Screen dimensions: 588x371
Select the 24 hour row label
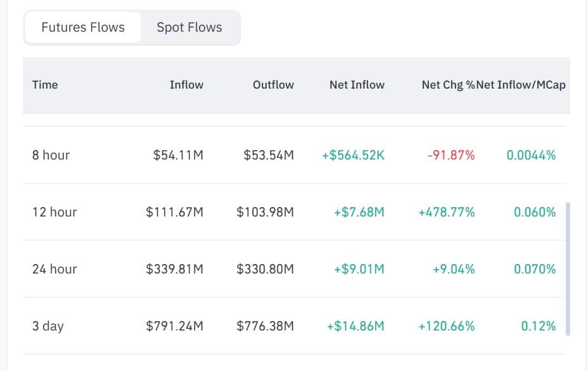(x=54, y=269)
